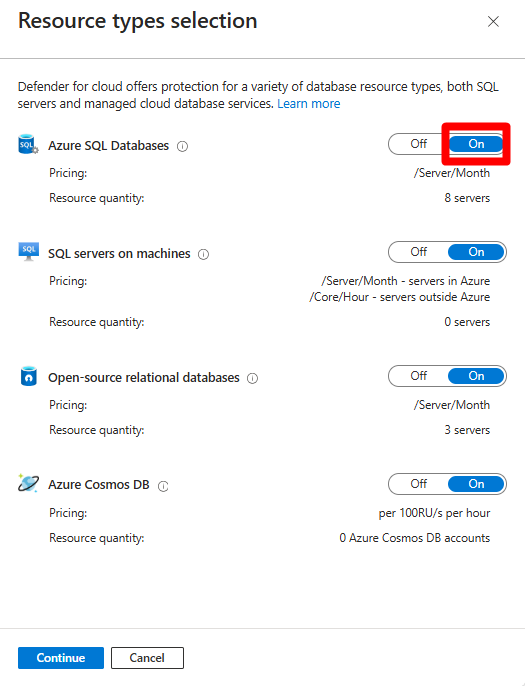The image size is (525, 686).
Task: Open the Learn more link
Action: [308, 104]
